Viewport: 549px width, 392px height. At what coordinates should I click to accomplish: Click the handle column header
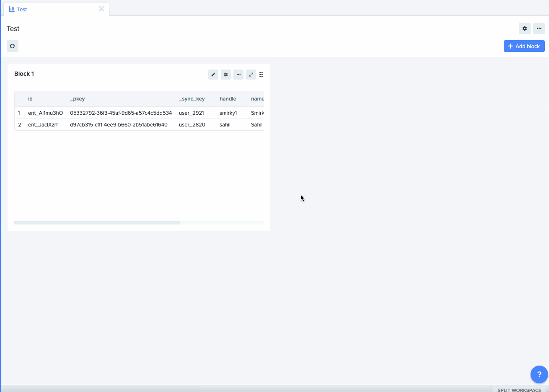coord(228,99)
